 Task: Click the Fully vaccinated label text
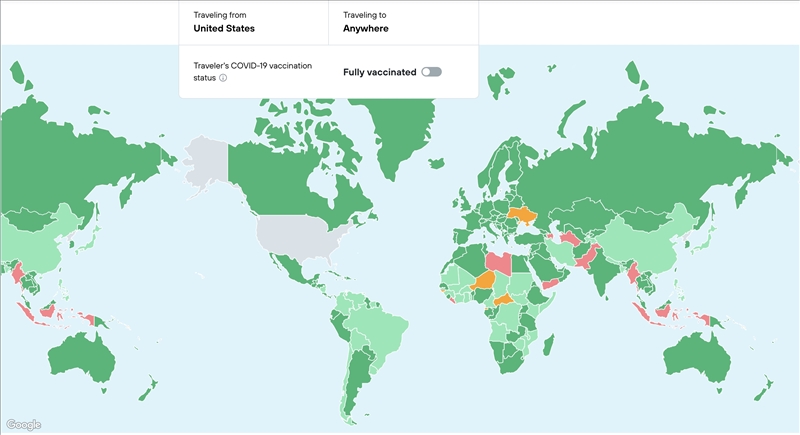379,72
